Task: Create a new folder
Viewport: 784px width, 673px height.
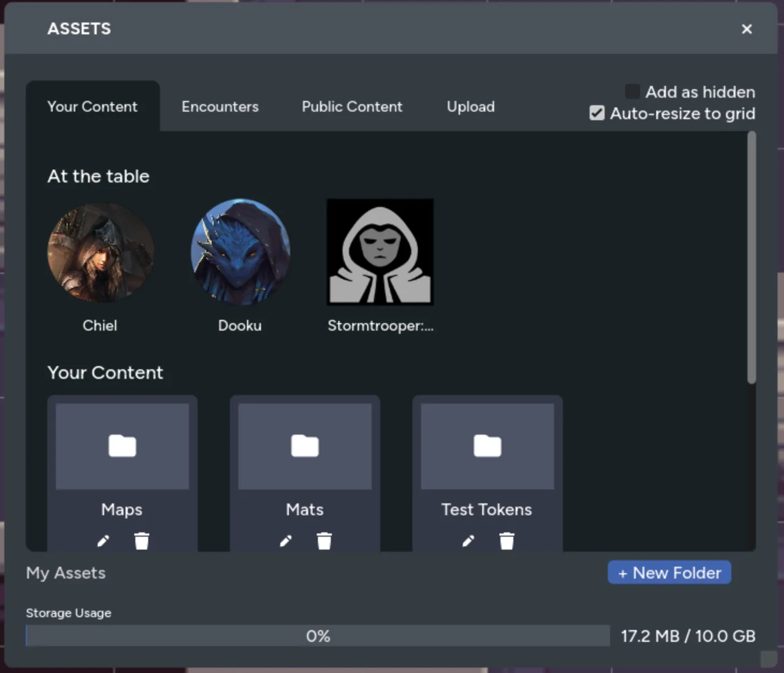Action: click(x=669, y=572)
